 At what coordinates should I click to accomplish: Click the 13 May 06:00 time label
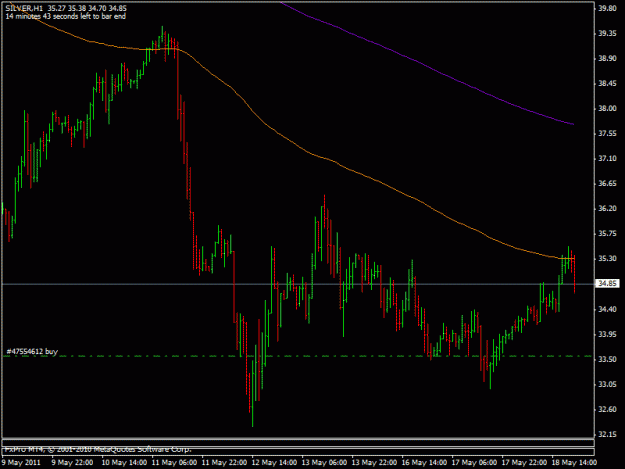tap(324, 463)
